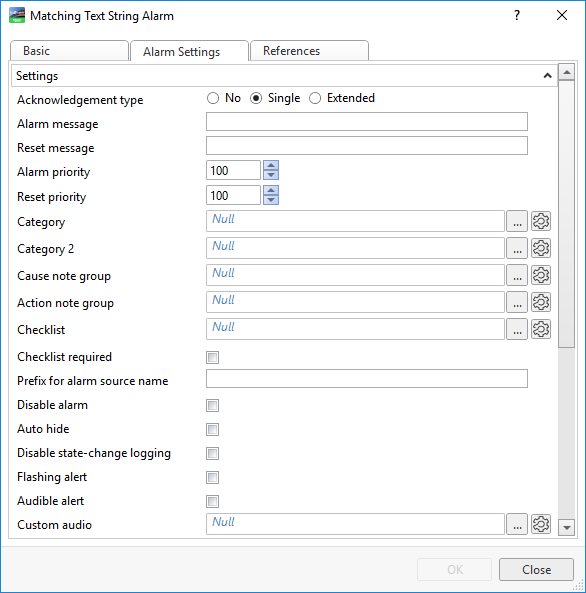
Task: Open settings gear for Action note group
Action: tap(541, 302)
